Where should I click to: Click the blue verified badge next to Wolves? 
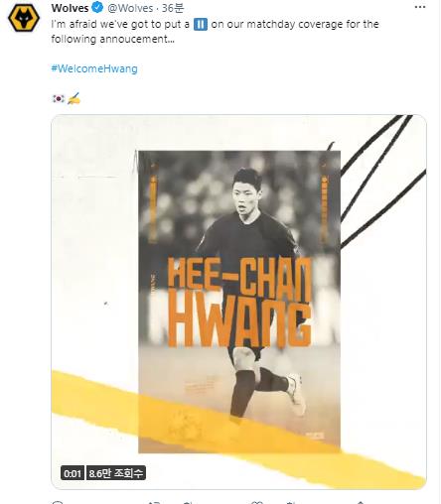click(97, 8)
